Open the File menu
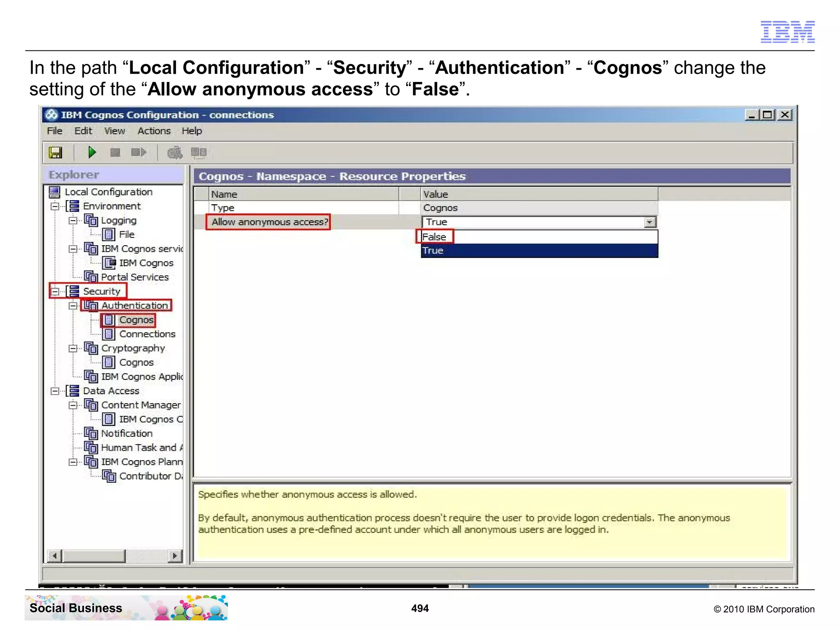The height and width of the screenshot is (630, 840). [55, 131]
